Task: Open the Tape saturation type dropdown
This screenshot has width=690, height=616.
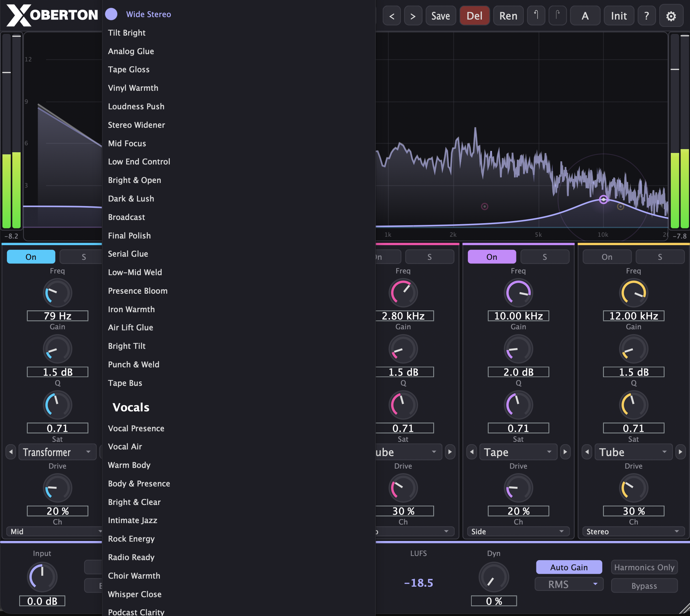Action: [x=519, y=452]
